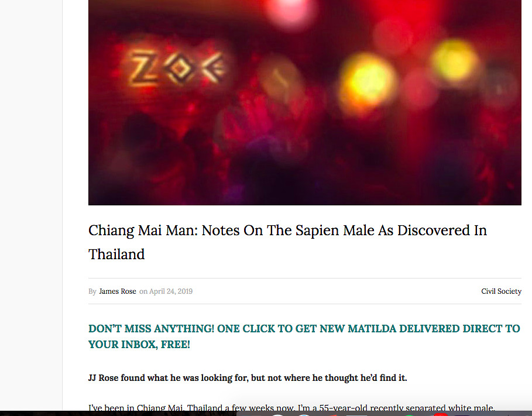Click YOUR INBOX, FREE! subscription text
This screenshot has height=416, width=532.
tap(139, 345)
